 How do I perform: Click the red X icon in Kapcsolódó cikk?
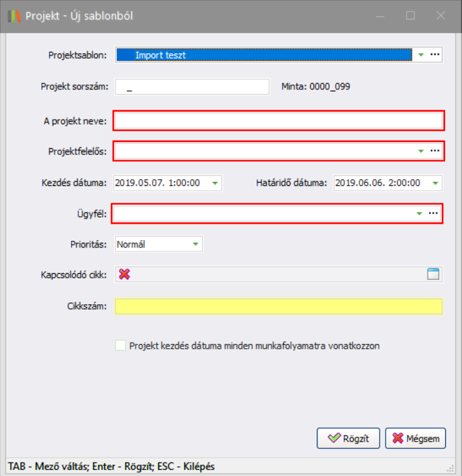(x=124, y=274)
